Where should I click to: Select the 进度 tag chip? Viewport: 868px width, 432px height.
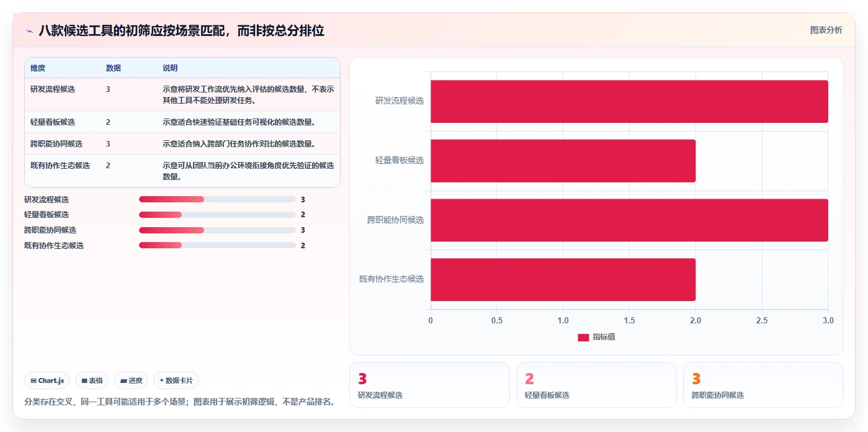point(131,380)
